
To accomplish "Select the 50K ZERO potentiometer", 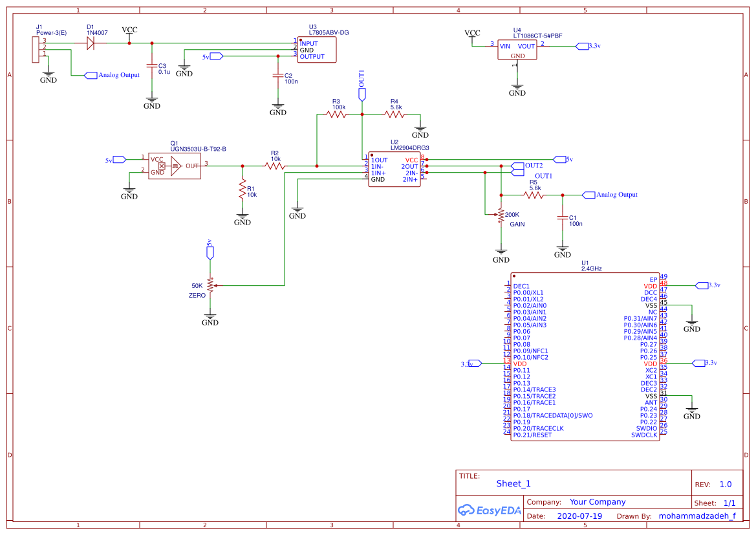I will coord(210,285).
